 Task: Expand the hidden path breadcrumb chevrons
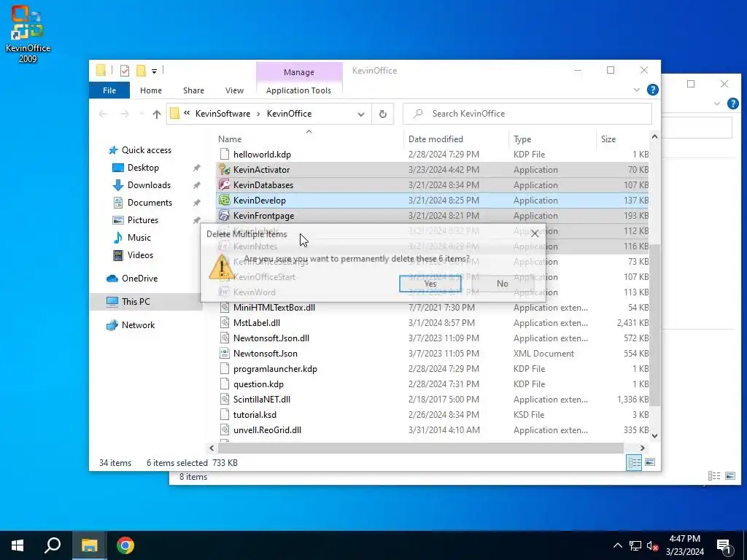[187, 113]
